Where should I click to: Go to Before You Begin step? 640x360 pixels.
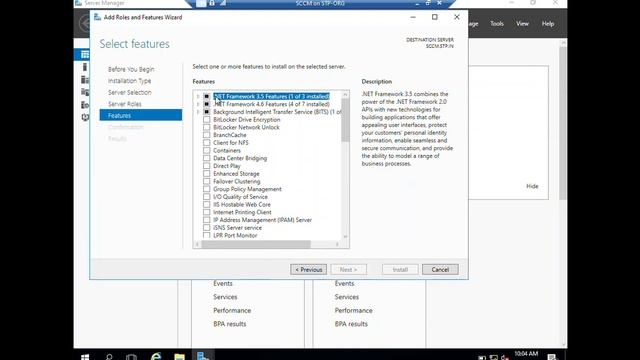coord(131,69)
